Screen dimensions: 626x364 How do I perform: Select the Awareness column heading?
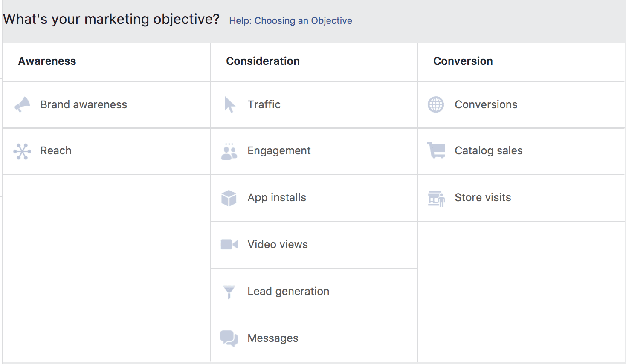47,61
